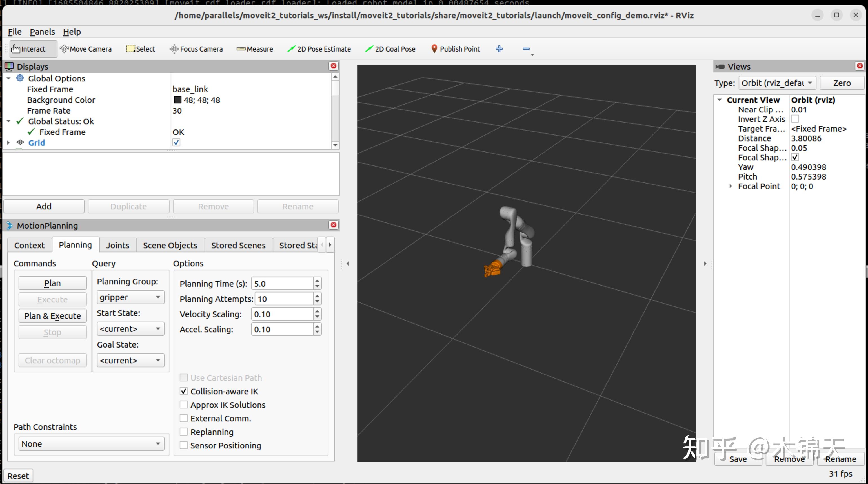The width and height of the screenshot is (868, 484).
Task: Enable Replanning option
Action: click(184, 432)
